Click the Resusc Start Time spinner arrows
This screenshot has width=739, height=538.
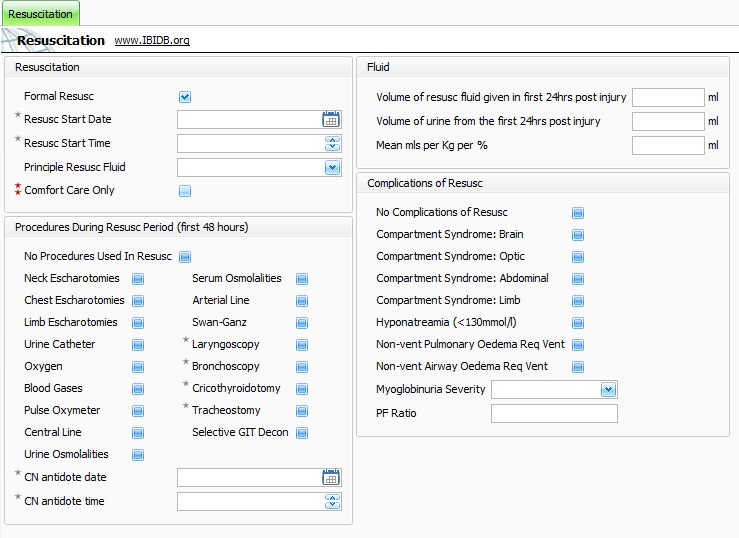point(332,144)
